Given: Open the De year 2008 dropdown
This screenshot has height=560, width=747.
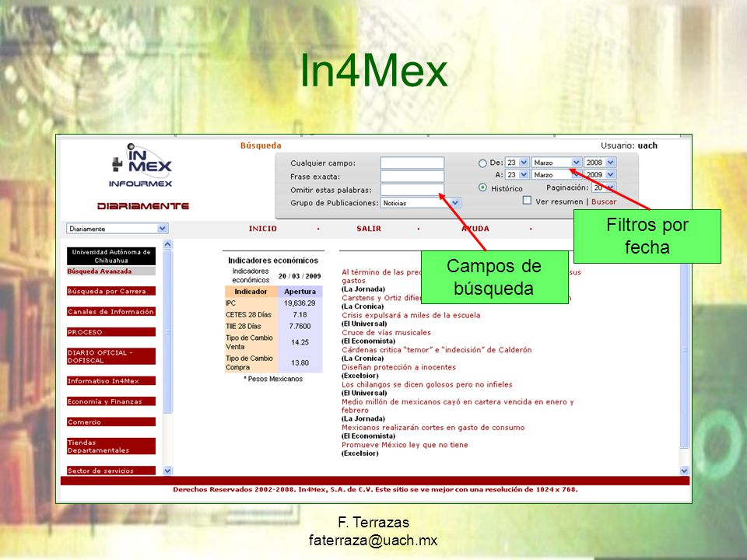Looking at the screenshot, I should tap(600, 163).
